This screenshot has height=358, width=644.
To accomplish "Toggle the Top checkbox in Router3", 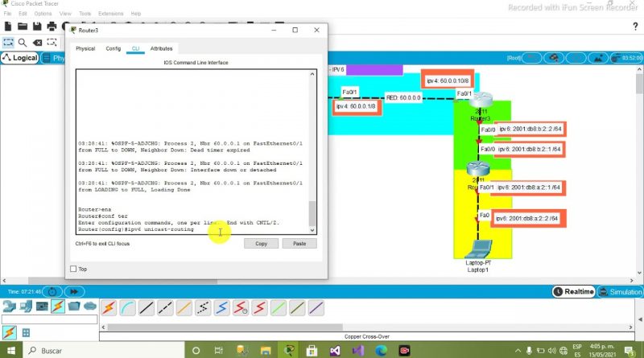I will click(x=73, y=269).
